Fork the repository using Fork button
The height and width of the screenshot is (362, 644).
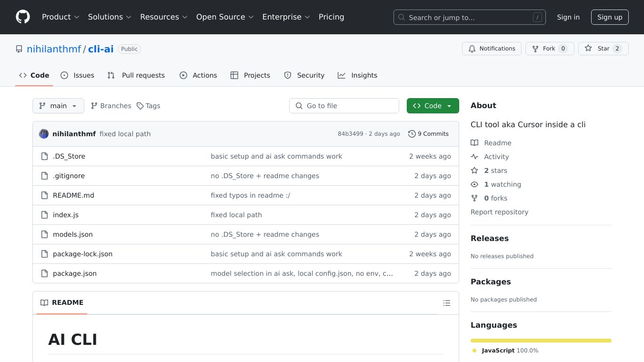(x=549, y=49)
